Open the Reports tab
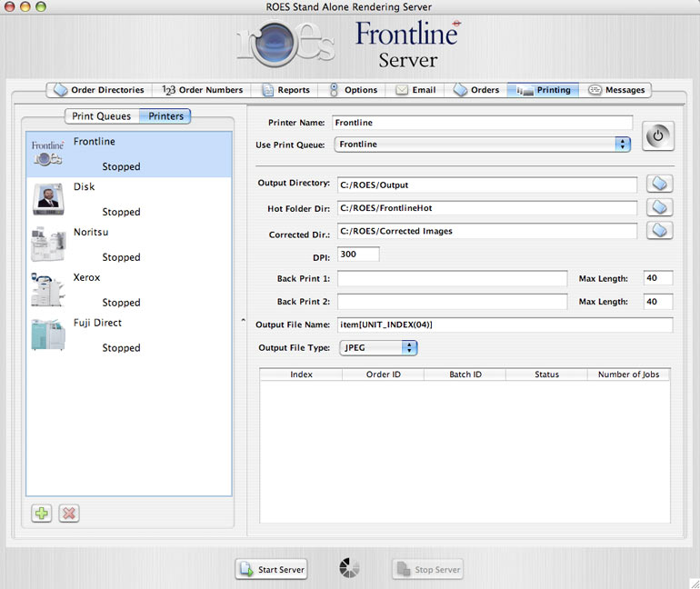The height and width of the screenshot is (589, 700). point(285,90)
